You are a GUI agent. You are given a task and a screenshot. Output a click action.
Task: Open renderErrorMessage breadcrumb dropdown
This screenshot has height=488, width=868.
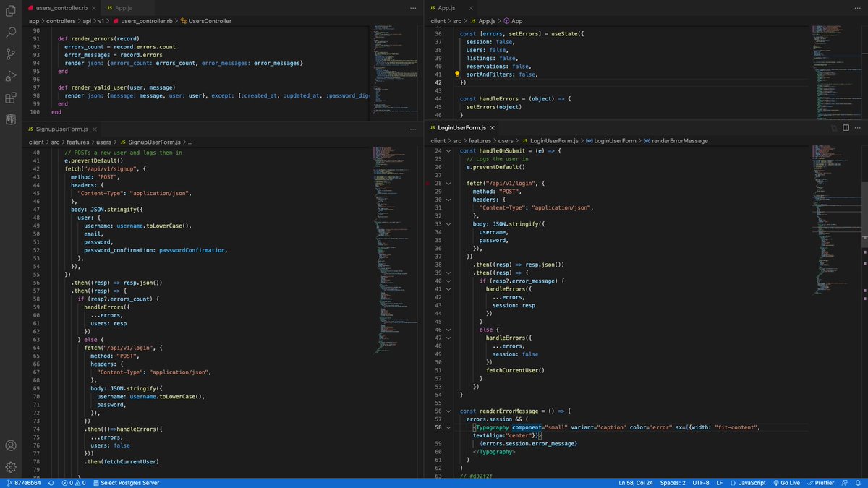coord(675,141)
